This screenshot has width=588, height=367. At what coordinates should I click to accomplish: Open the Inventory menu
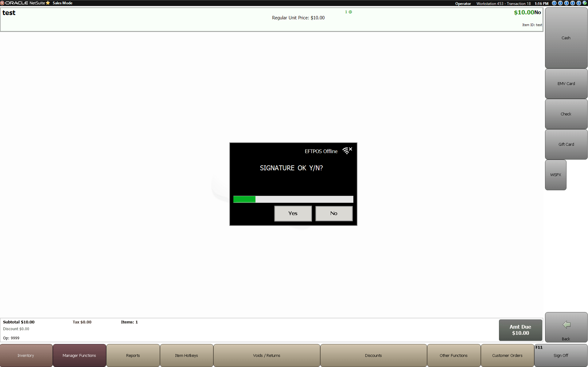(26, 355)
